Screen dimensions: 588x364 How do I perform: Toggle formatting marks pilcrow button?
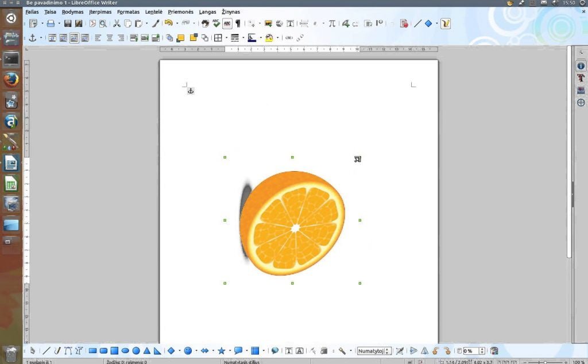(x=238, y=24)
